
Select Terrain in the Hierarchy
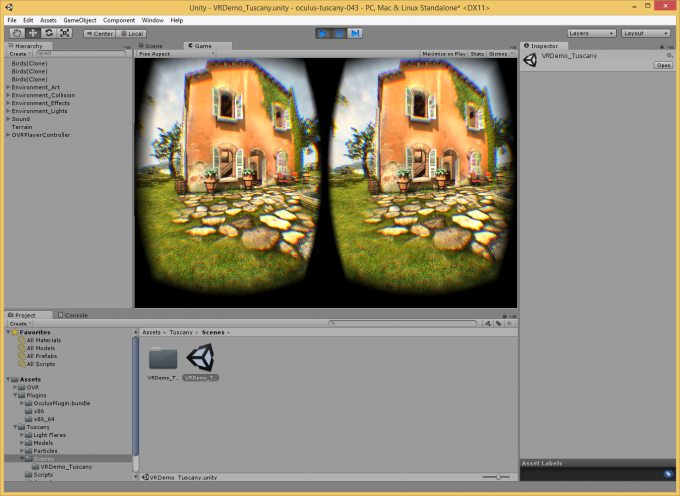coord(22,127)
